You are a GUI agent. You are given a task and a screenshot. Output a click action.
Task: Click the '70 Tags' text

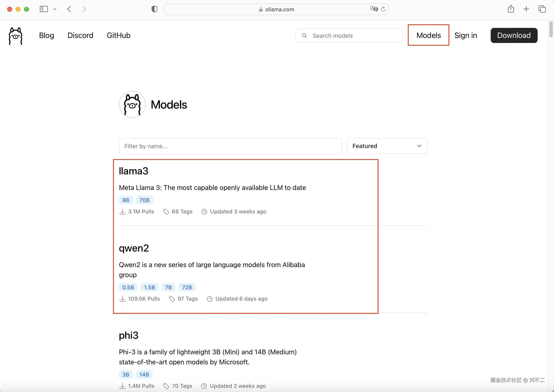(x=182, y=386)
